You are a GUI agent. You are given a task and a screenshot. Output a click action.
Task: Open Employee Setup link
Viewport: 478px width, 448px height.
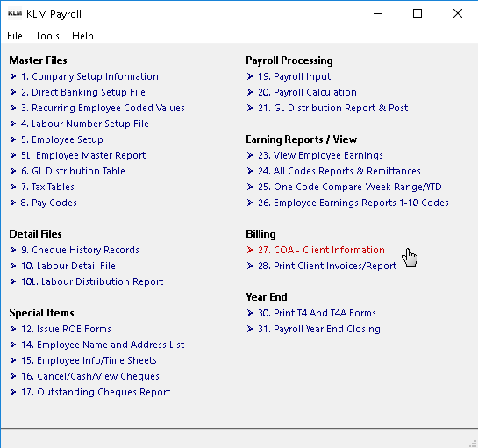point(62,139)
